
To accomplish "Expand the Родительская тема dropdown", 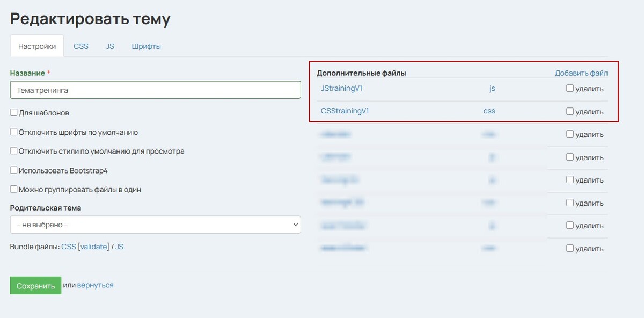I will [x=155, y=225].
